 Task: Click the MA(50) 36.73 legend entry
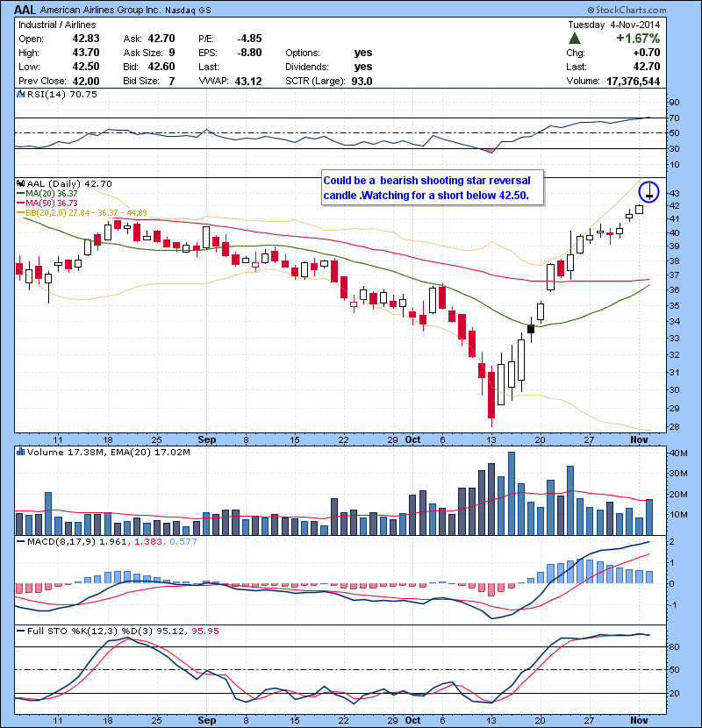pos(47,203)
